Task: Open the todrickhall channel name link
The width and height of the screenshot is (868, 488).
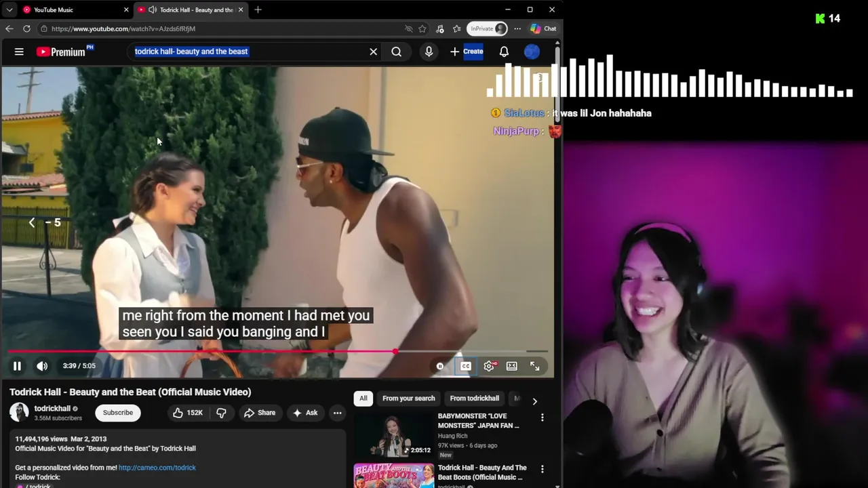Action: coord(52,409)
